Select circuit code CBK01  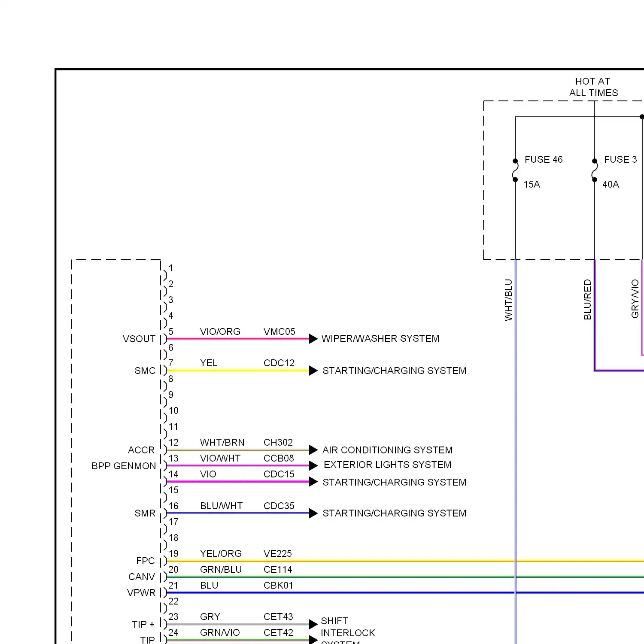point(278,585)
